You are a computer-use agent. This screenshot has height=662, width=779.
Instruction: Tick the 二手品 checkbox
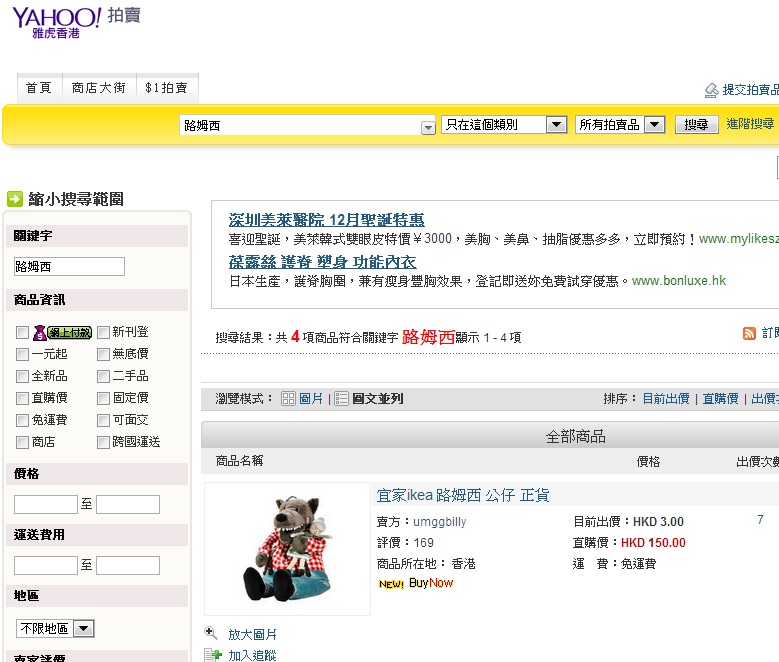[103, 376]
